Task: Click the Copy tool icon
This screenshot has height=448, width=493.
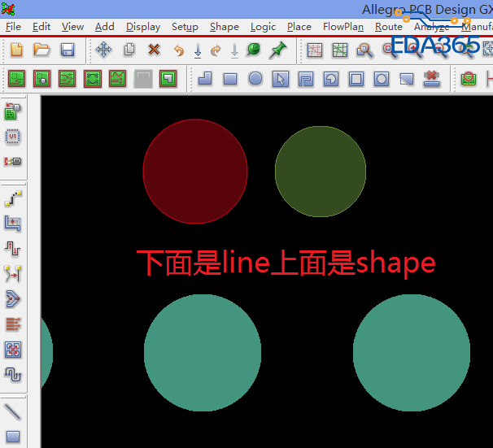Action: pos(129,50)
